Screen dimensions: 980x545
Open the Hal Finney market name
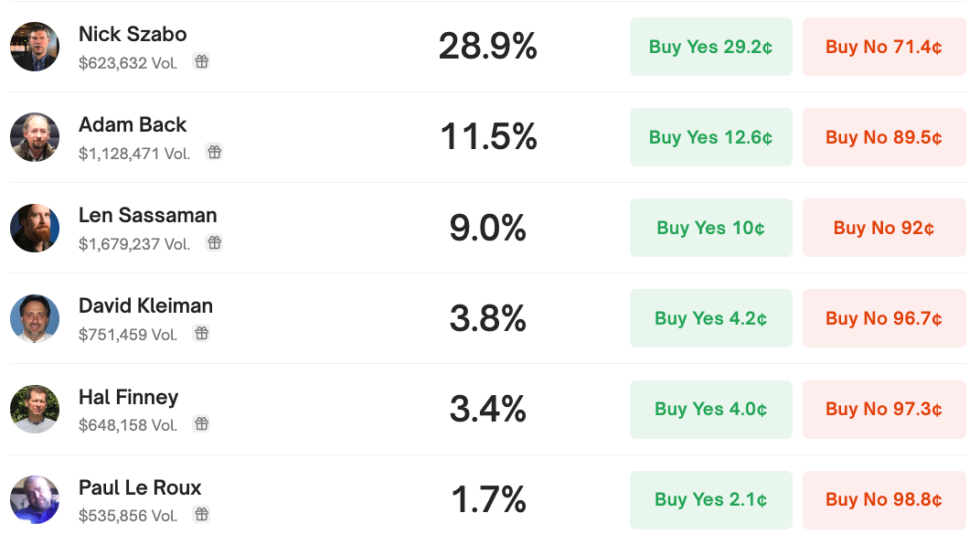point(129,397)
